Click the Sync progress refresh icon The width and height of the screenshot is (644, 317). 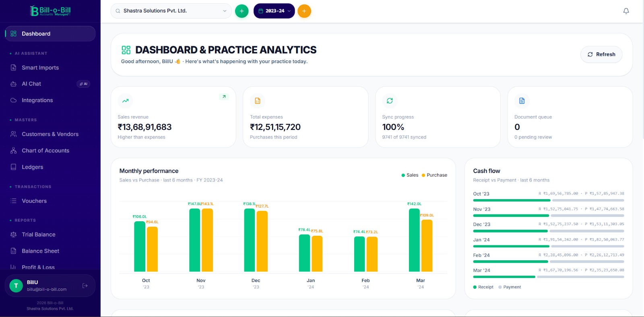click(x=390, y=101)
